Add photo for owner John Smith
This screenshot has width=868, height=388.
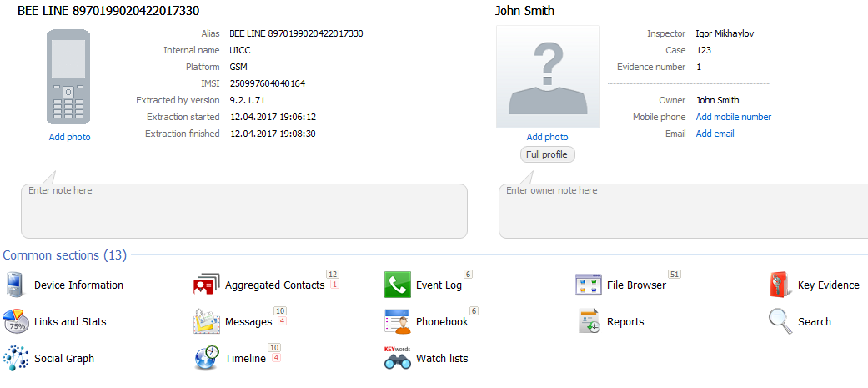[548, 137]
